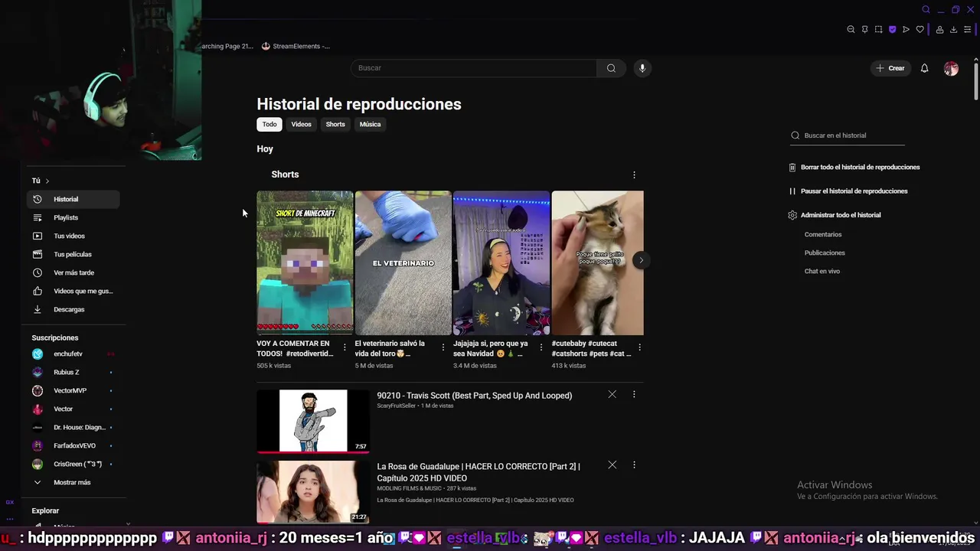Viewport: 980px width, 551px height.
Task: Open the browser profile person icon
Action: [x=939, y=30]
